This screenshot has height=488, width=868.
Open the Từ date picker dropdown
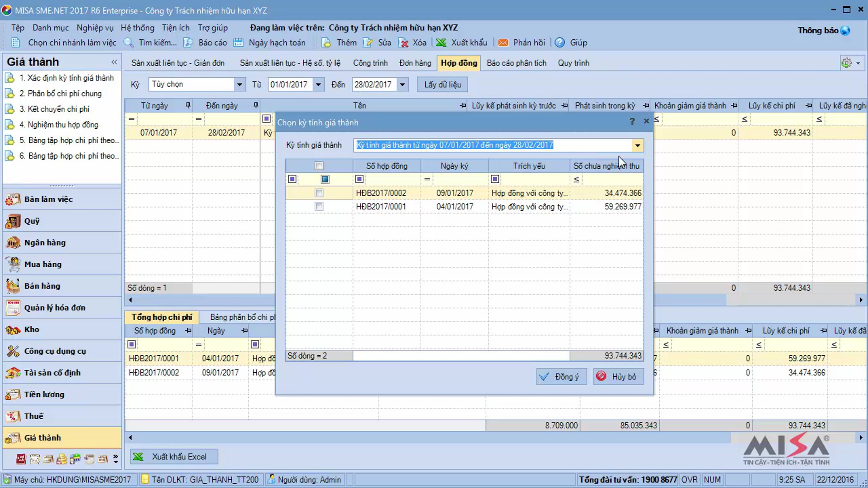(318, 85)
